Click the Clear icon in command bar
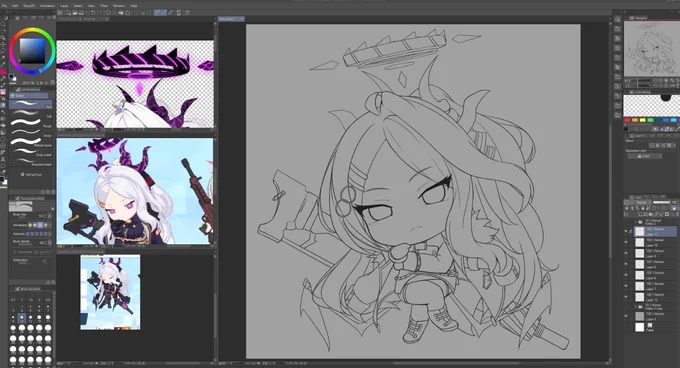This screenshot has width=680, height=368. tap(108, 13)
